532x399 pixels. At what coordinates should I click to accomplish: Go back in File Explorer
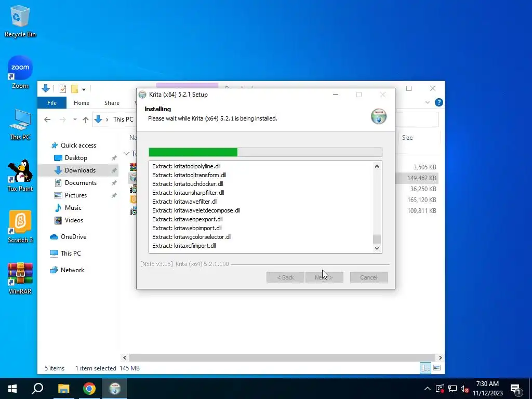47,119
